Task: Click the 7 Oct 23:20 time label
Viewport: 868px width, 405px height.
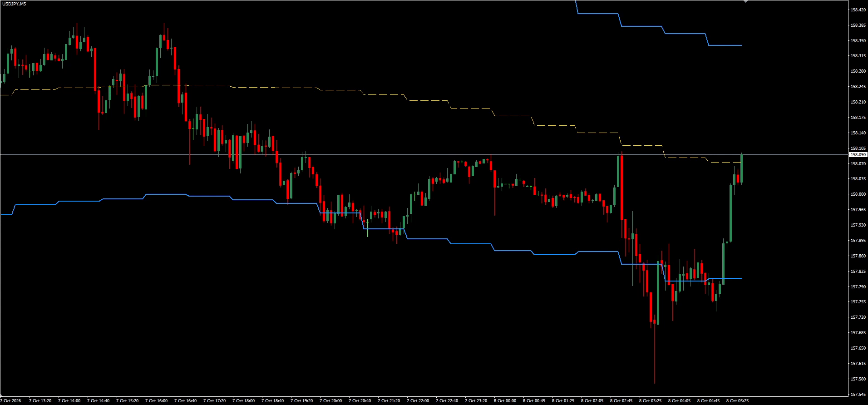Action: (476, 401)
